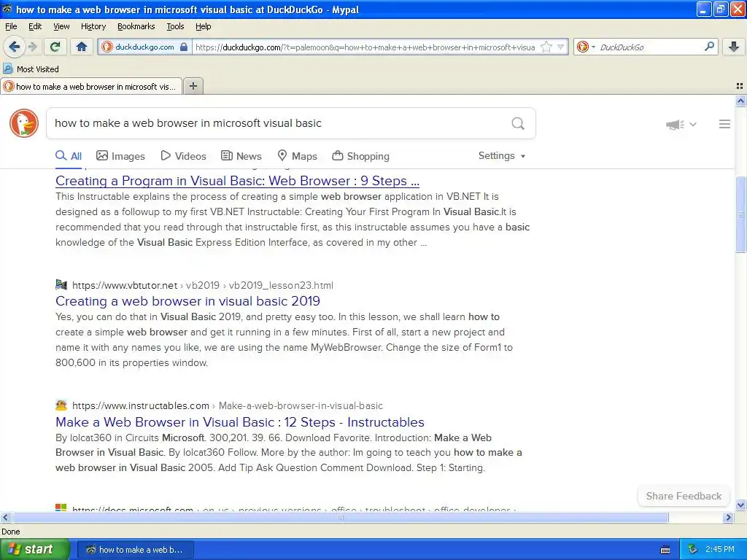Switch to News results
The height and width of the screenshot is (560, 747).
[x=241, y=156]
